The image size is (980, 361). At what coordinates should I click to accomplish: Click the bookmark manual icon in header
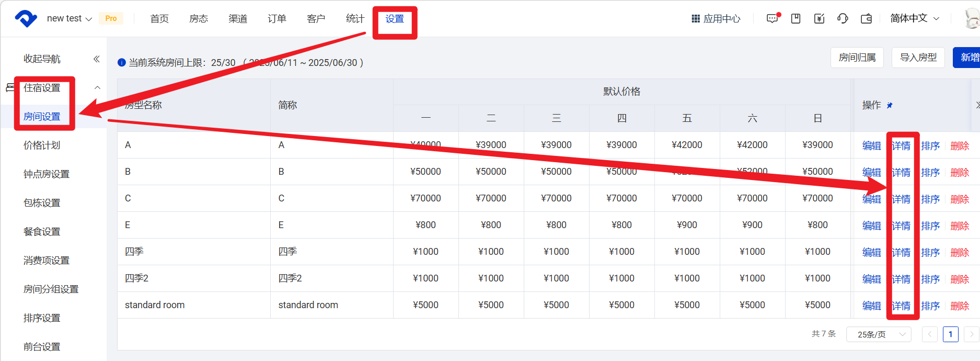click(795, 19)
